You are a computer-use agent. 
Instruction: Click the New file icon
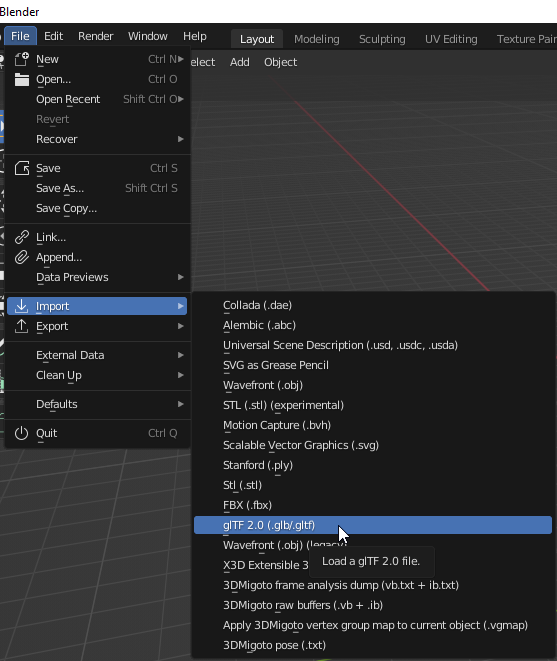pos(22,59)
